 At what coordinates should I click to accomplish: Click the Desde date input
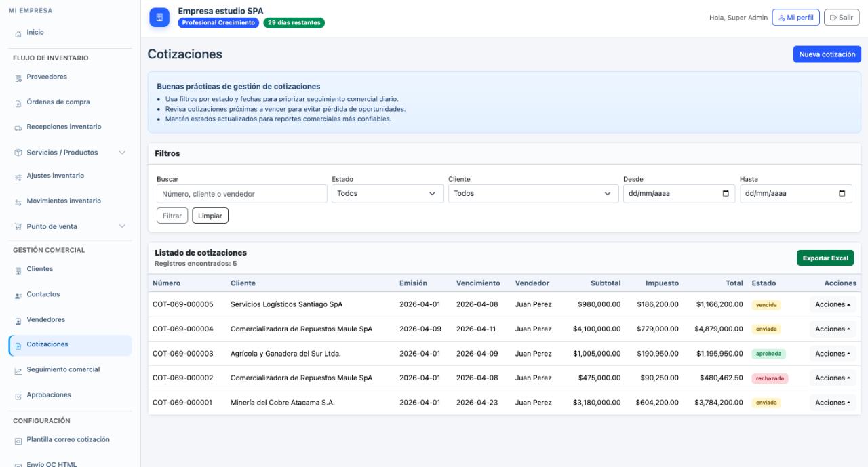tap(679, 194)
